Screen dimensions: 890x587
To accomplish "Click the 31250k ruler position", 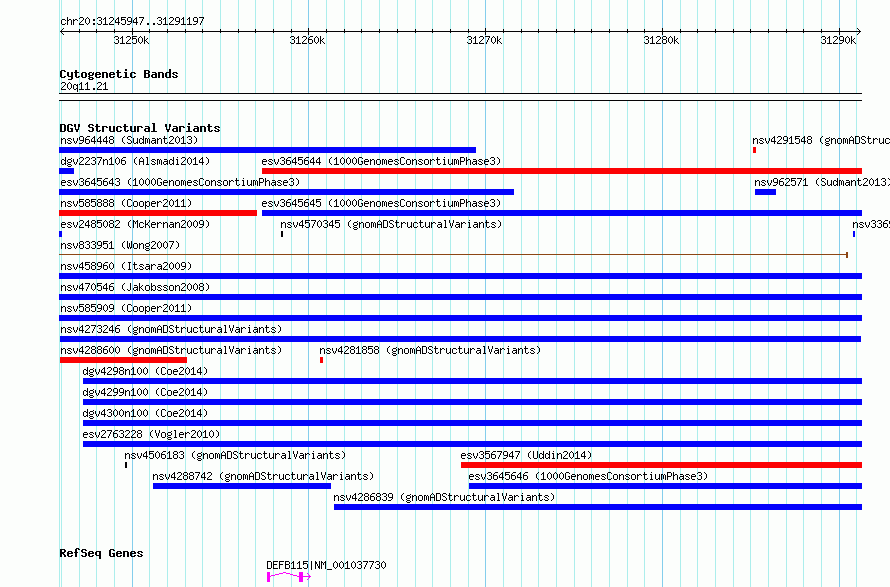I will 131,40.
